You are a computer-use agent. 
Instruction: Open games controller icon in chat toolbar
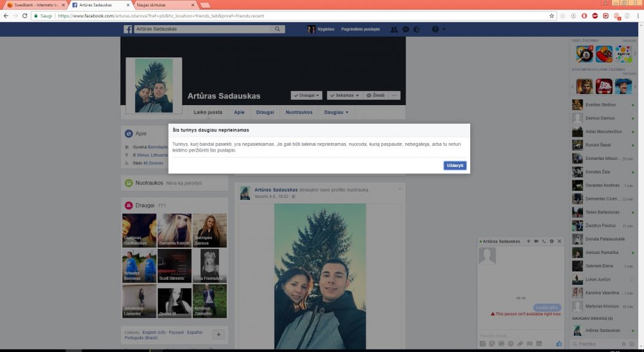pyautogui.click(x=530, y=344)
